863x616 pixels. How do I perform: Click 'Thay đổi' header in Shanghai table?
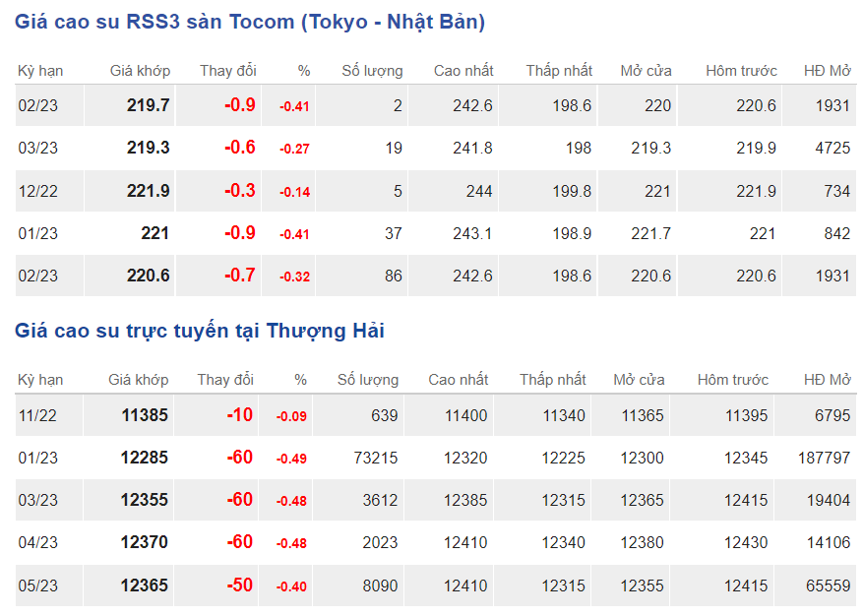click(225, 380)
